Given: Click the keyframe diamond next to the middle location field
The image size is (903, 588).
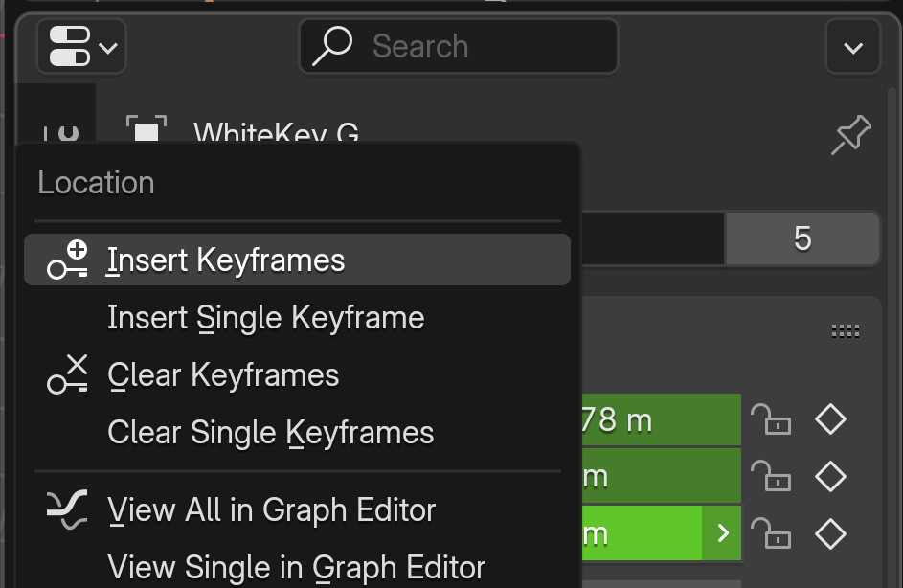Looking at the screenshot, I should click(830, 476).
